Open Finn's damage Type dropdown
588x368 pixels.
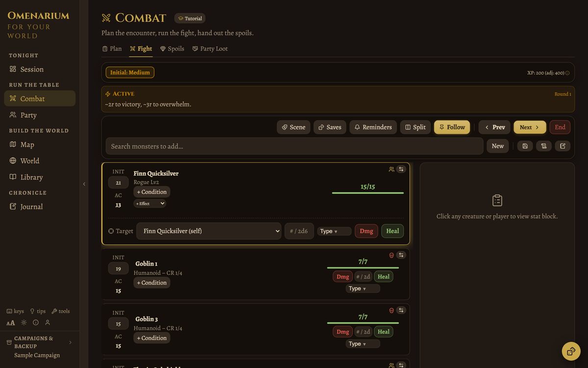tap(334, 231)
